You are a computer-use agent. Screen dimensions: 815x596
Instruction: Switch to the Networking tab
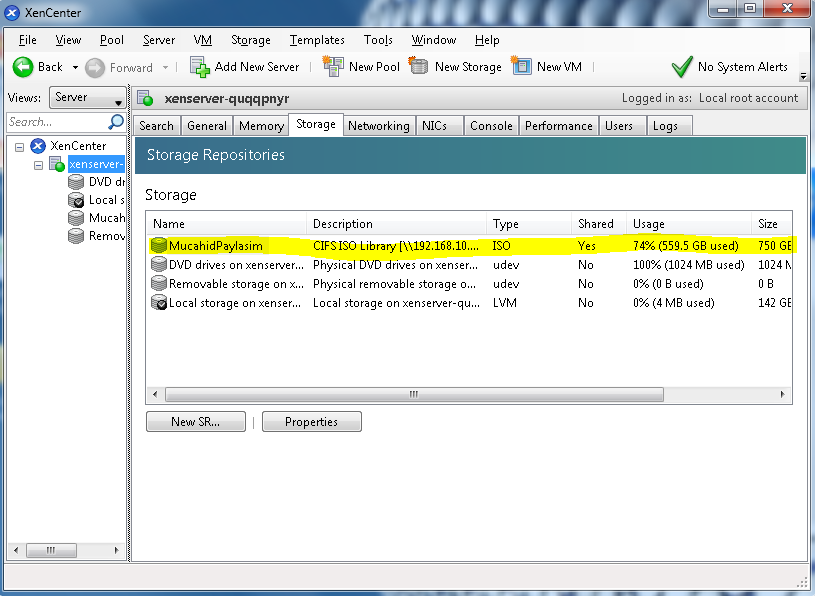(379, 126)
